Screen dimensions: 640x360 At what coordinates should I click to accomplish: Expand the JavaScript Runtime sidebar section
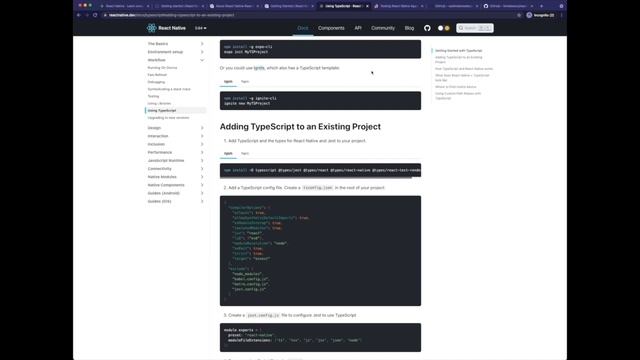tap(176, 160)
